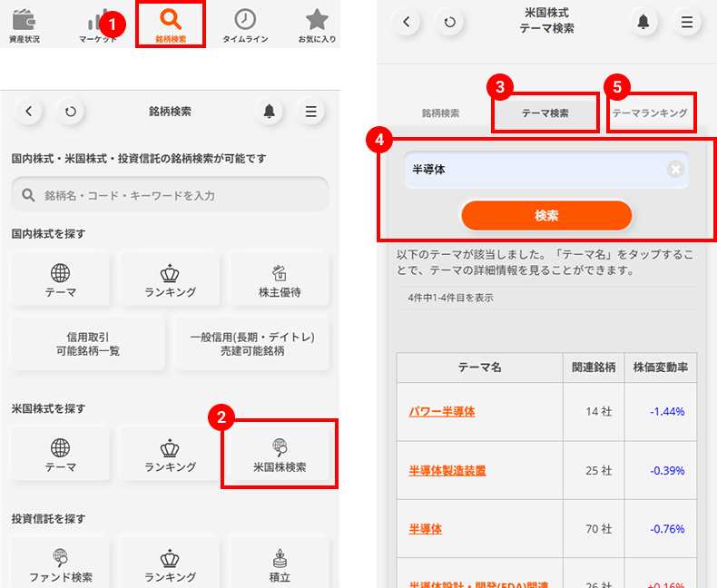Reload the 銘柄検索 screen
Screen dimensions: 717x588
coord(71,111)
